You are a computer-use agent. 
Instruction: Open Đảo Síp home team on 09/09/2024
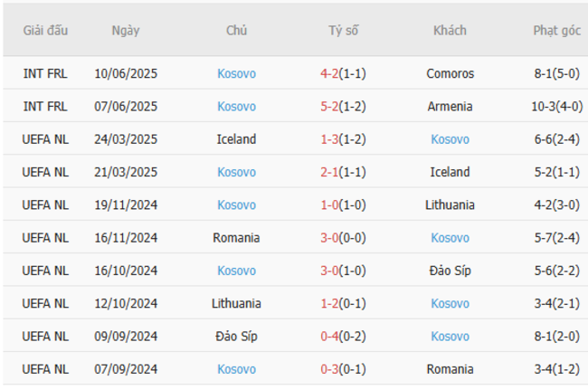(x=236, y=336)
